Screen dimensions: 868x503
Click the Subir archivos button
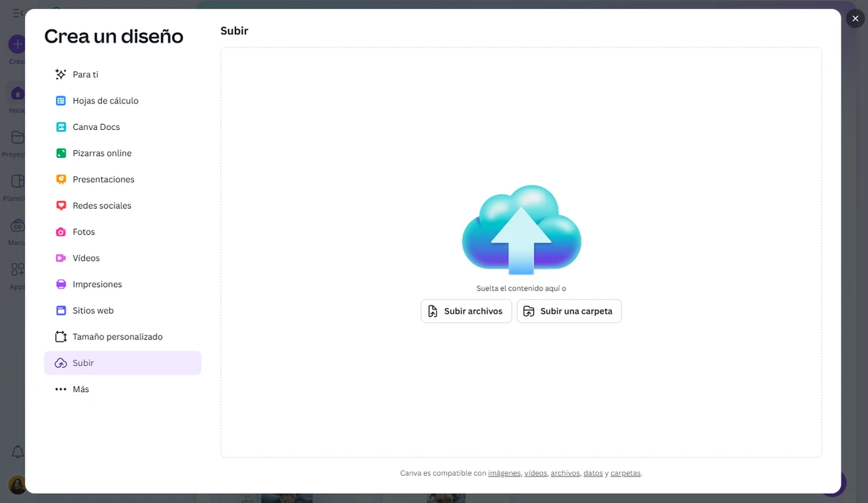click(466, 311)
